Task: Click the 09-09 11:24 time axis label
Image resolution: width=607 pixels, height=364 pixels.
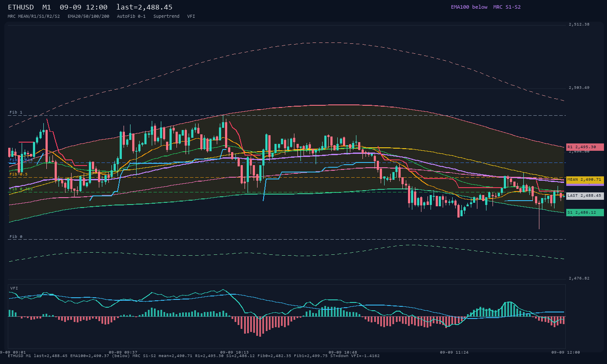Action: coord(454,352)
